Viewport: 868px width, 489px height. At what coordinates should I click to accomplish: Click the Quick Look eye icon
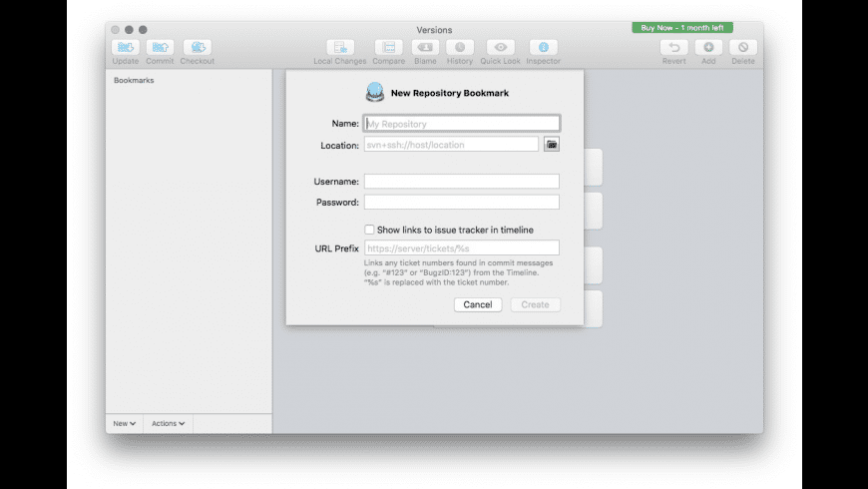(501, 48)
